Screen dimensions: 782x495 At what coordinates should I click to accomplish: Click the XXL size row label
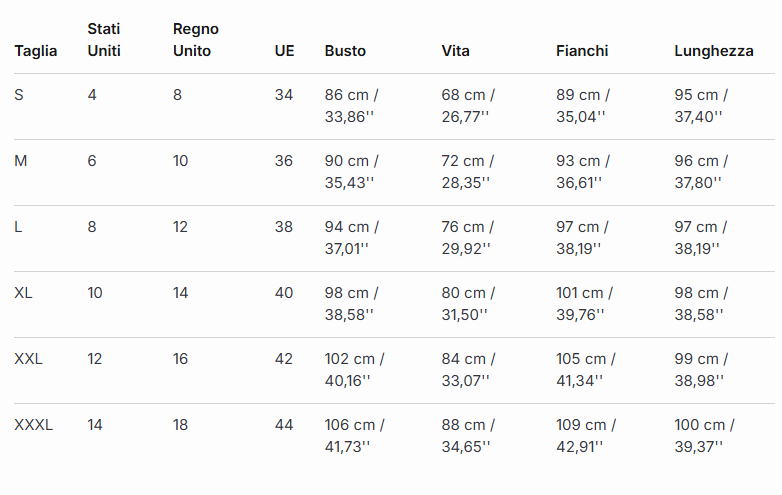pyautogui.click(x=28, y=359)
